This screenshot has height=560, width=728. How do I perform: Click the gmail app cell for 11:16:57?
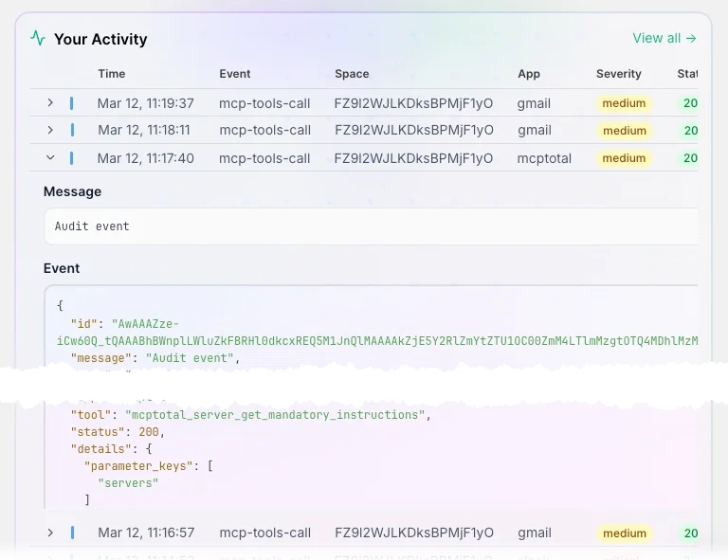(535, 533)
